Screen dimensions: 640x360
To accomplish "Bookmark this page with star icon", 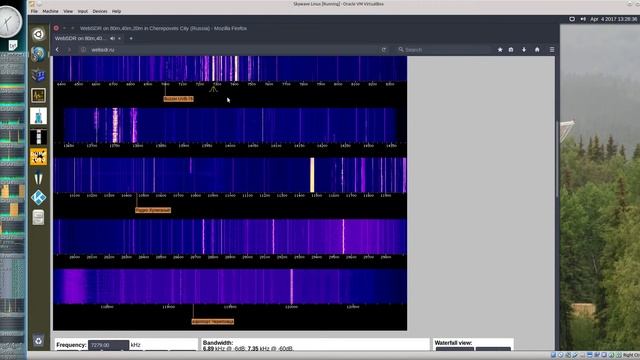I will pyautogui.click(x=500, y=49).
